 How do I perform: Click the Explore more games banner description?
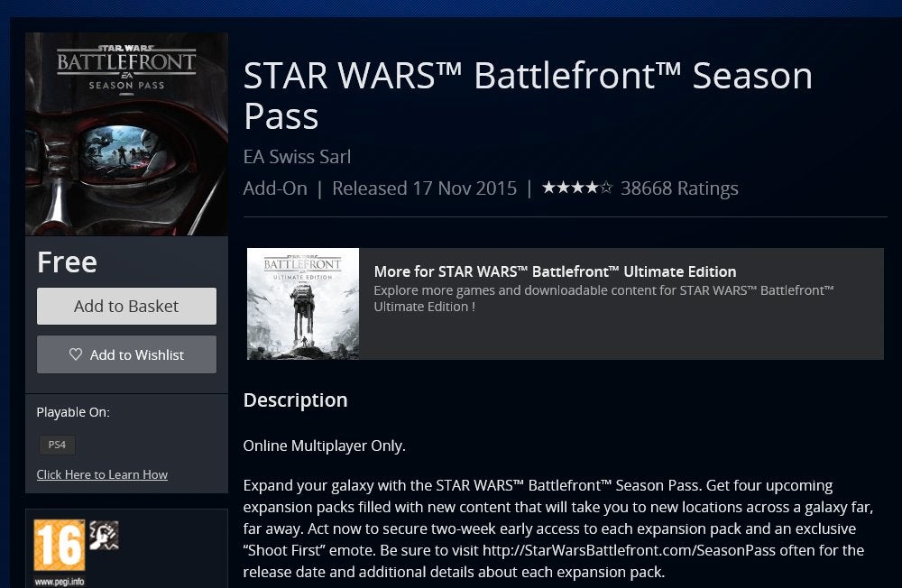pyautogui.click(x=604, y=298)
